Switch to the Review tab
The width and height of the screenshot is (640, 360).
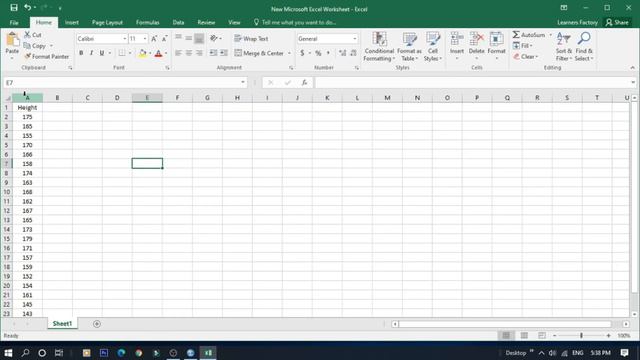pyautogui.click(x=206, y=22)
